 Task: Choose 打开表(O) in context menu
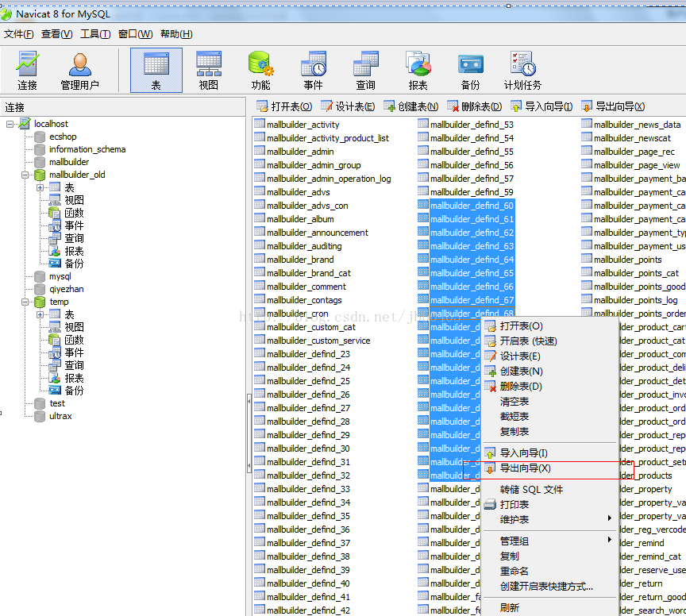click(x=549, y=326)
